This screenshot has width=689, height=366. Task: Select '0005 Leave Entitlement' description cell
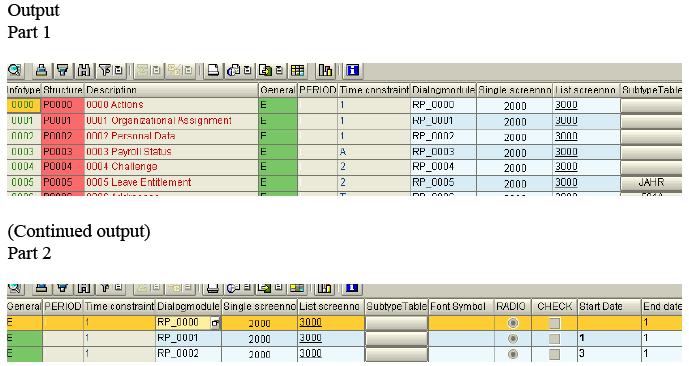tap(171, 182)
